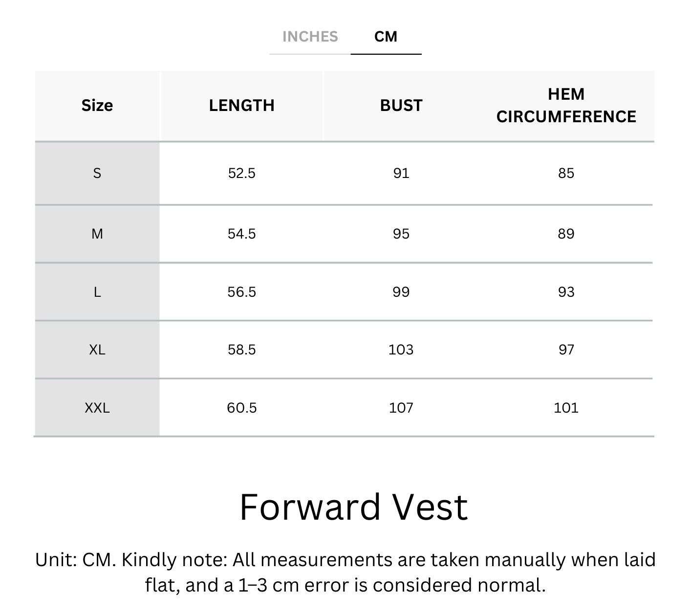
Task: Click the measurement note text
Action: (x=345, y=572)
